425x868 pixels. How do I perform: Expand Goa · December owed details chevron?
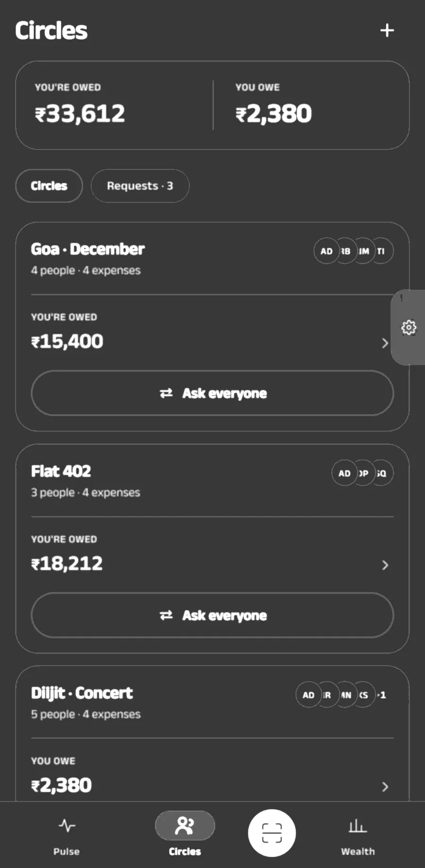385,343
